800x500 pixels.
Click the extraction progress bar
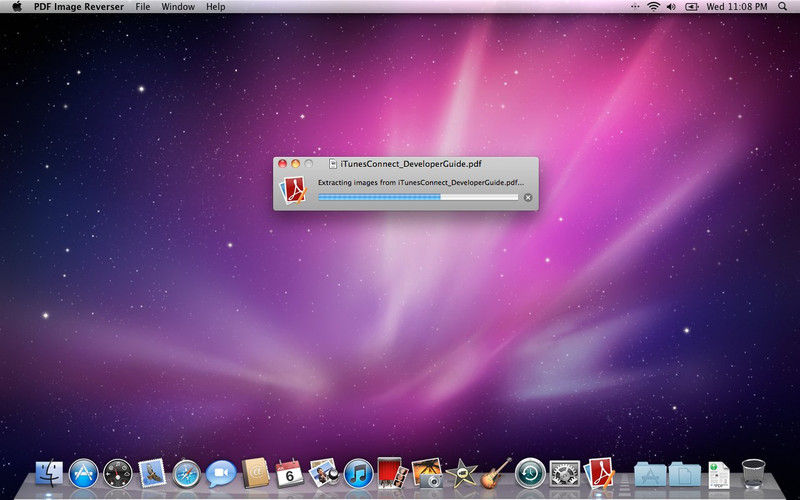click(x=418, y=197)
